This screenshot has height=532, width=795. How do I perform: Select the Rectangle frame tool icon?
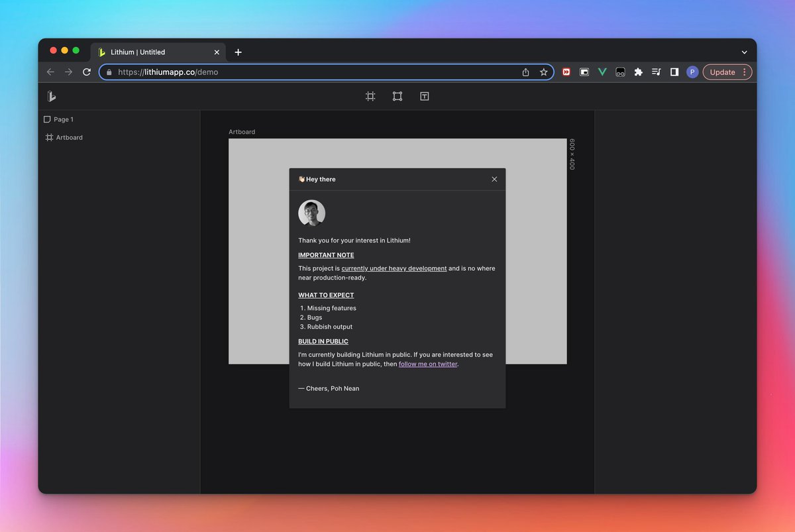[397, 96]
